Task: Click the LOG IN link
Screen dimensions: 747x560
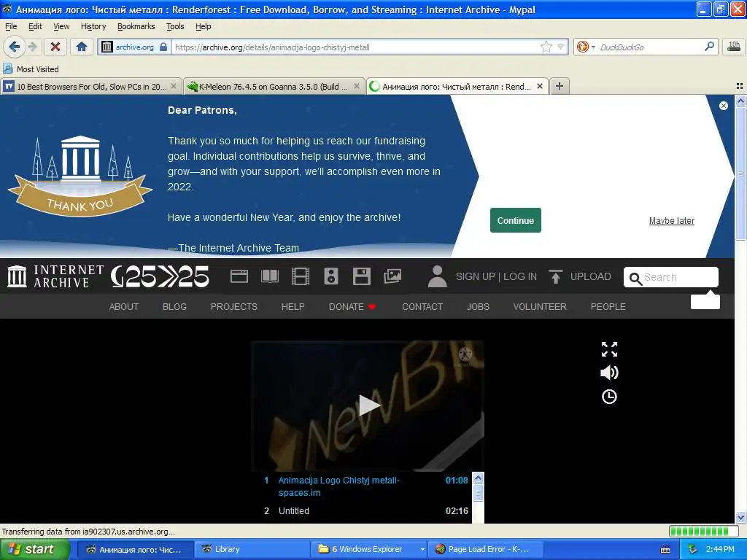Action: click(520, 276)
